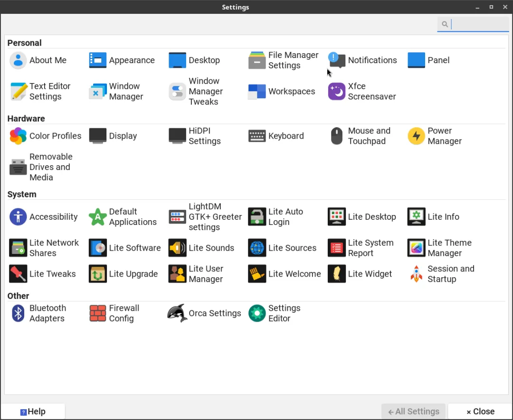This screenshot has width=513, height=420.
Task: Close the window via title bar X
Action: [x=505, y=7]
